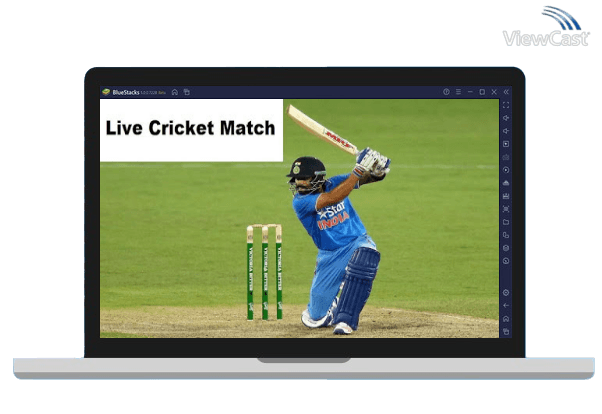
Task: Click the save disk sidebar icon
Action: 506,196
